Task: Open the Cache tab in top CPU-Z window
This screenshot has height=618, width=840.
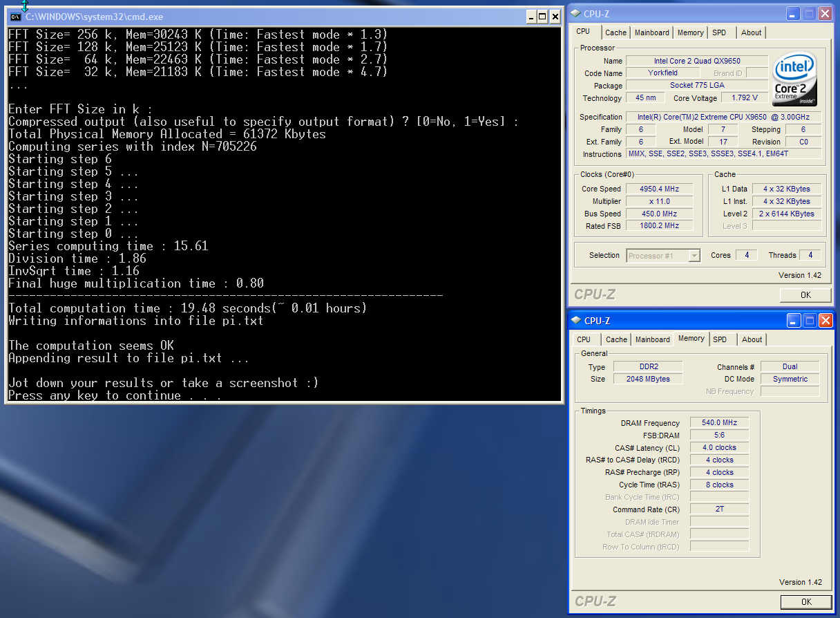Action: coord(615,32)
